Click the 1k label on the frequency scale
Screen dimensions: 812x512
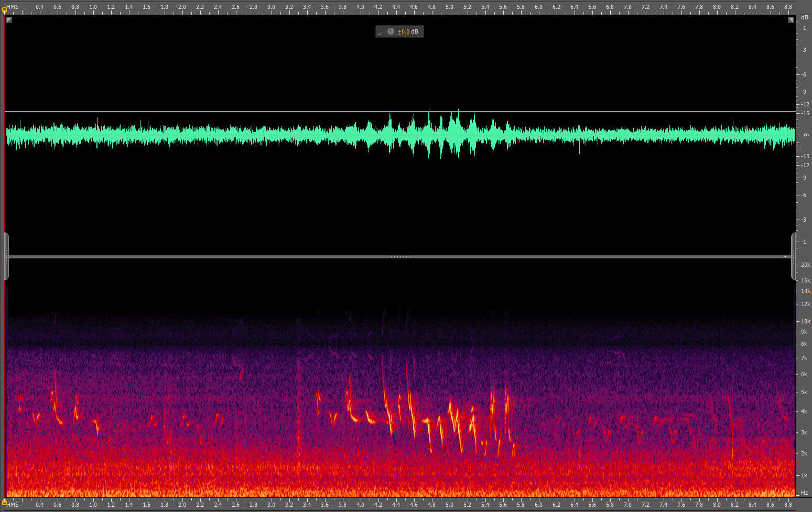click(804, 475)
